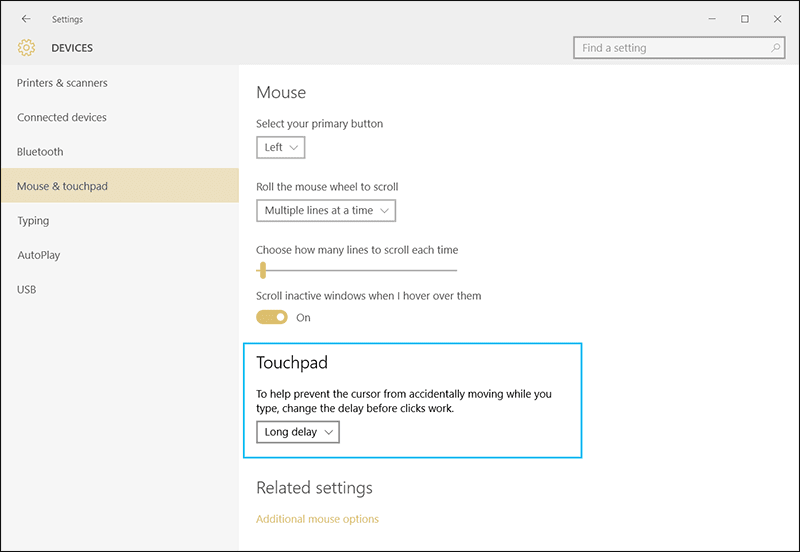The image size is (800, 552).
Task: Click the DEVICES title text
Action: [x=72, y=48]
